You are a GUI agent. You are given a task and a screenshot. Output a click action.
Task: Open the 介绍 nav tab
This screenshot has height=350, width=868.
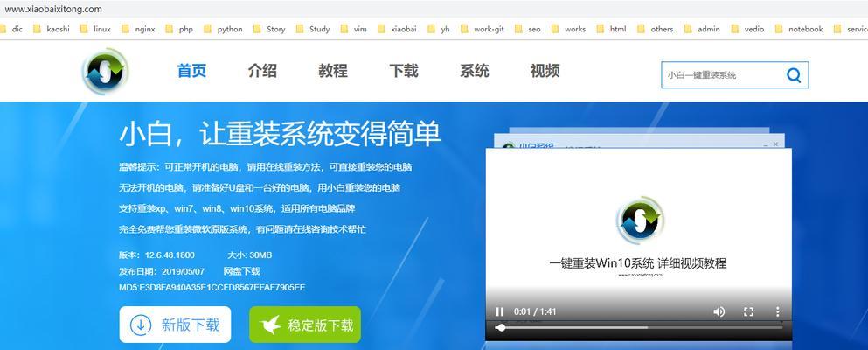click(x=262, y=71)
